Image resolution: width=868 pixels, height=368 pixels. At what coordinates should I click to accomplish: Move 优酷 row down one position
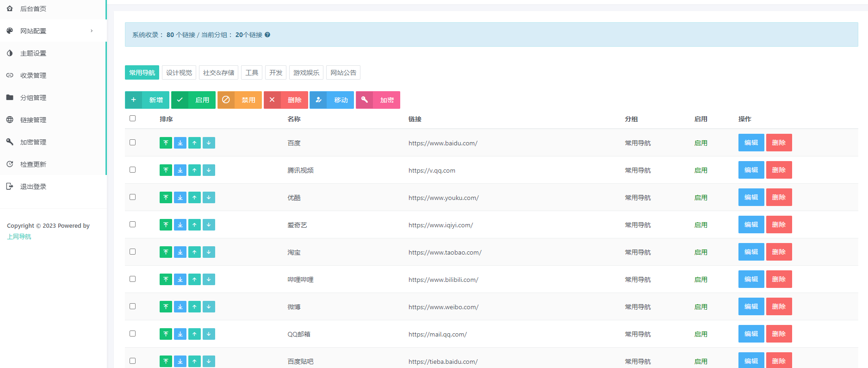pos(209,198)
